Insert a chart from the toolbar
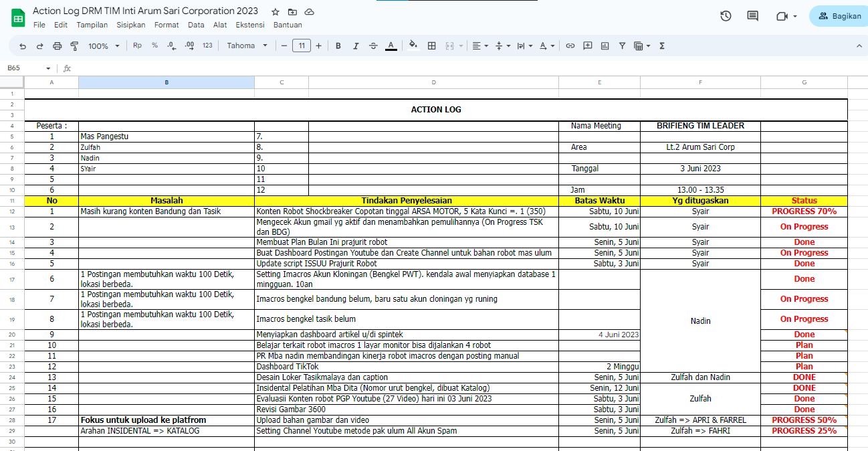 point(605,46)
